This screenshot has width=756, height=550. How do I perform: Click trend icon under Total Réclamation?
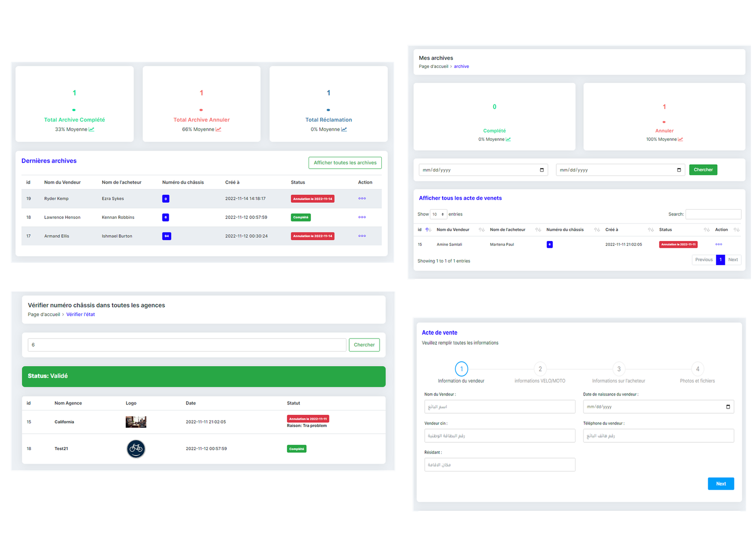click(x=344, y=129)
